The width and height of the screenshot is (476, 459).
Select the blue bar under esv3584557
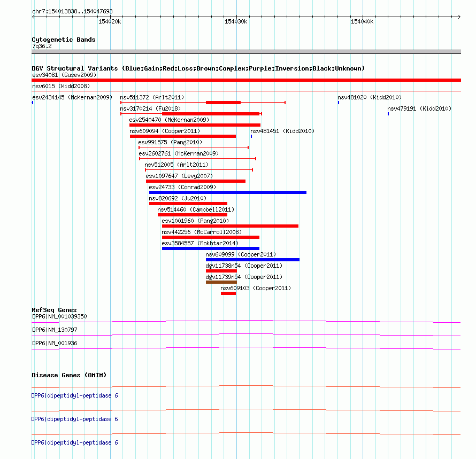pos(211,248)
